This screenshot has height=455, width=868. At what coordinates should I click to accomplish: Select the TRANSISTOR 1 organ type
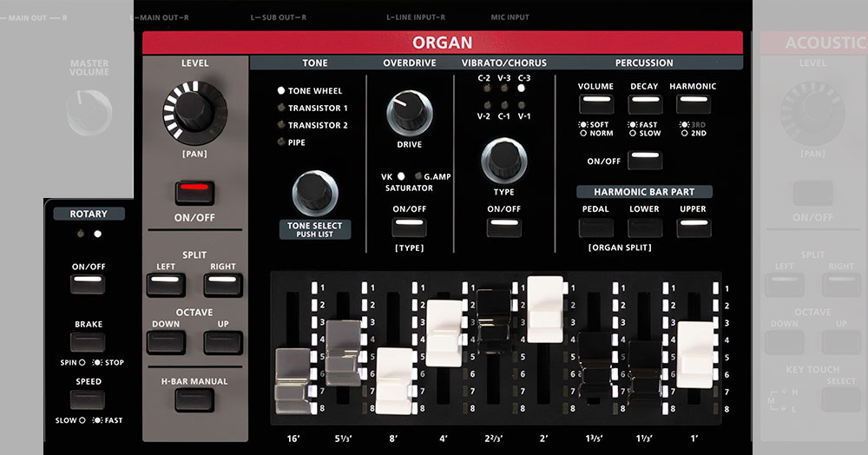281,108
